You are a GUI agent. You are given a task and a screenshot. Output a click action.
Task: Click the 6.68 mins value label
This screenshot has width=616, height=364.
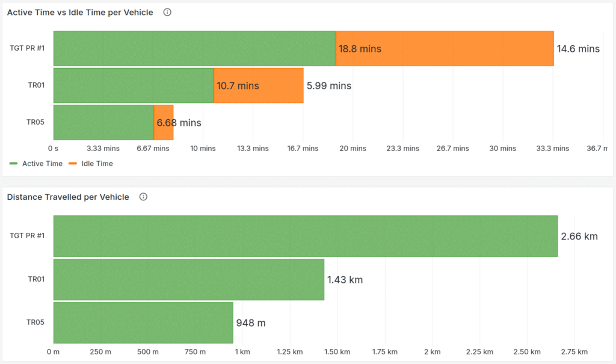(x=179, y=123)
